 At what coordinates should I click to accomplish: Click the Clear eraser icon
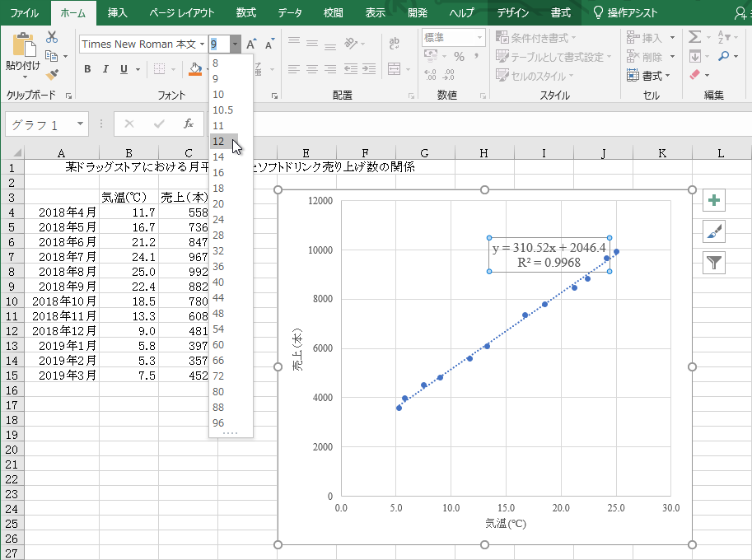(x=695, y=75)
